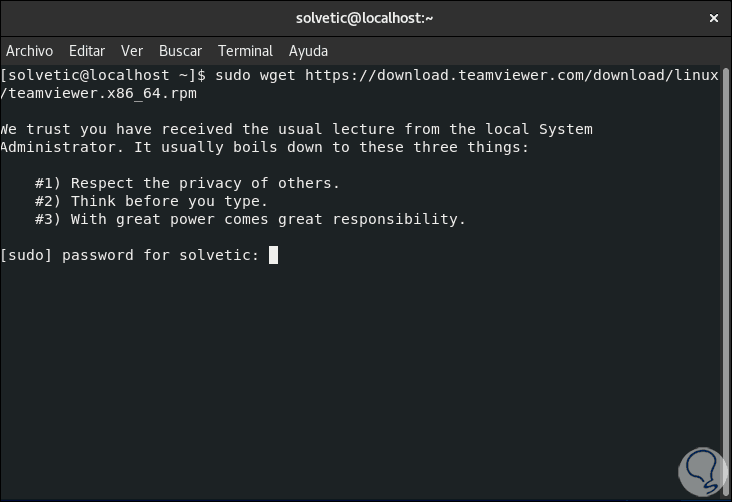
Task: Open the Buscar menu
Action: click(180, 51)
